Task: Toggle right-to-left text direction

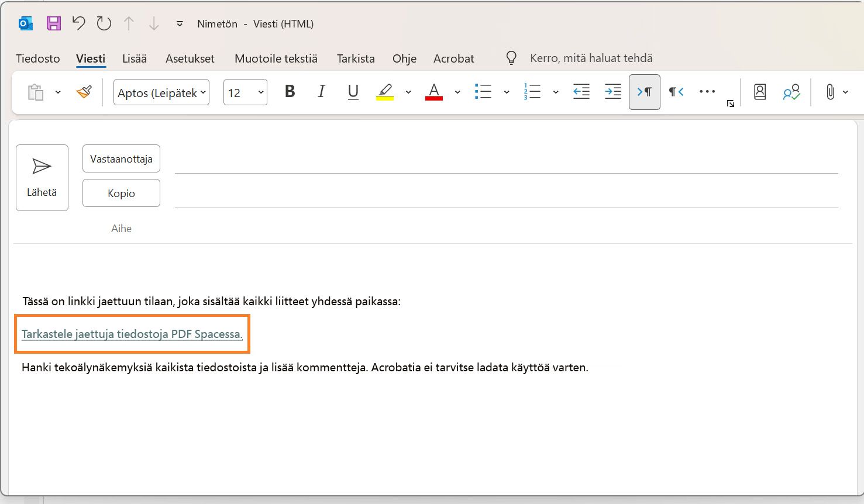Action: (676, 92)
